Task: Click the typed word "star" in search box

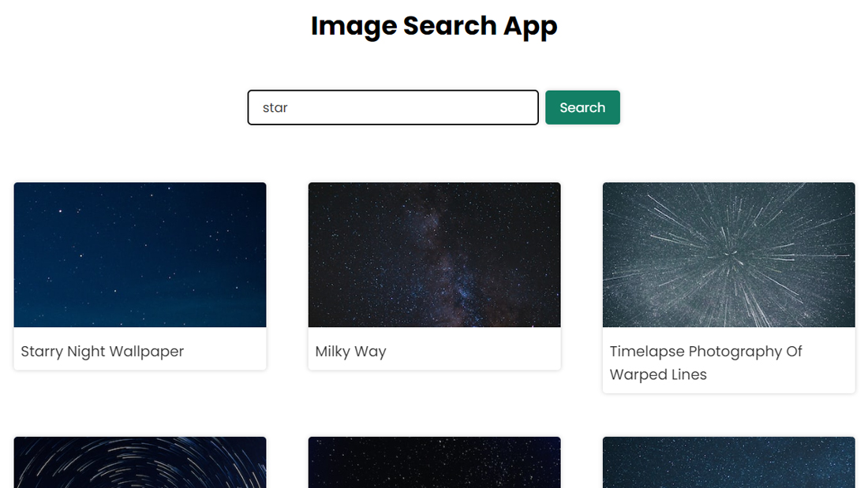Action: point(275,108)
